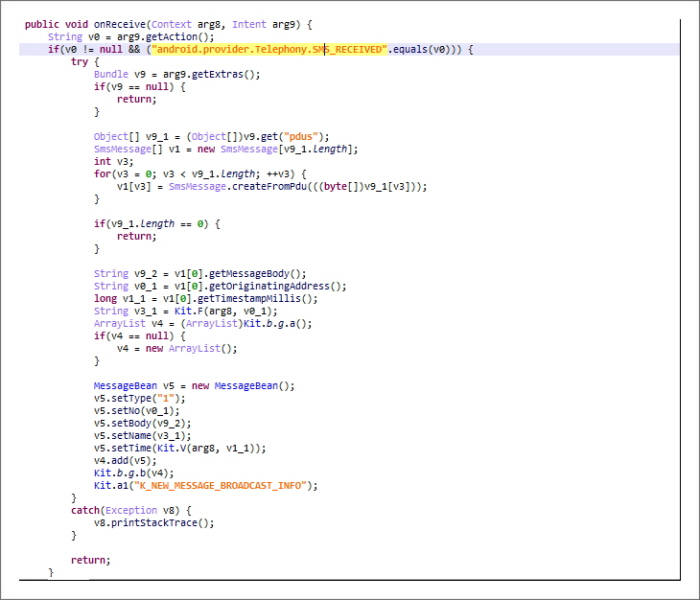
Task: Click the Context arg8 parameter
Action: click(186, 25)
